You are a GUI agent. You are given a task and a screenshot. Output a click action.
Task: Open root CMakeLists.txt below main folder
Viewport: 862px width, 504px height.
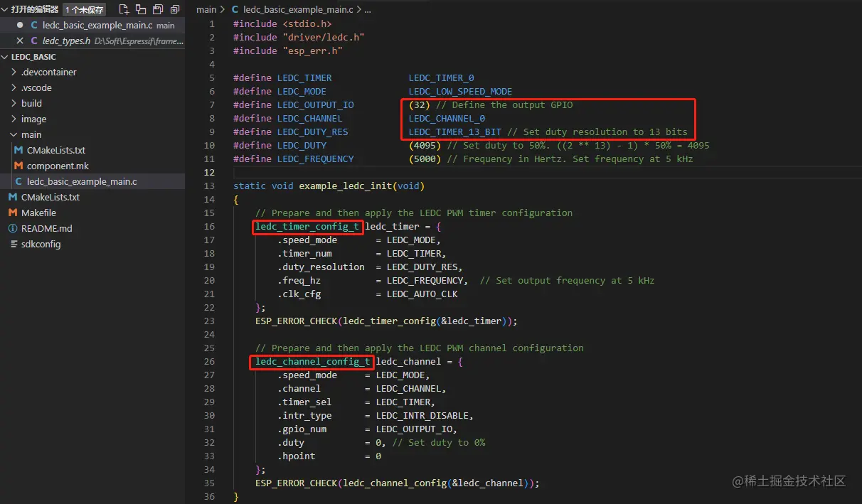[50, 197]
